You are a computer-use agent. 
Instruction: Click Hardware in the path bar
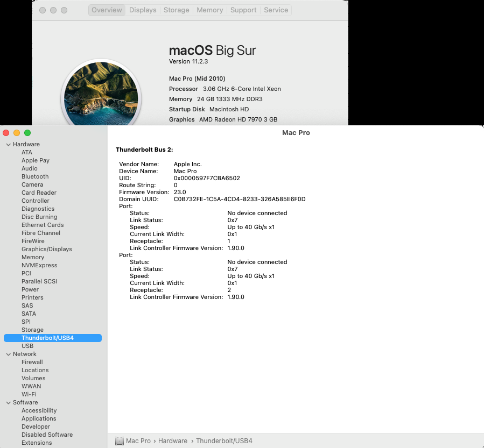[172, 441]
